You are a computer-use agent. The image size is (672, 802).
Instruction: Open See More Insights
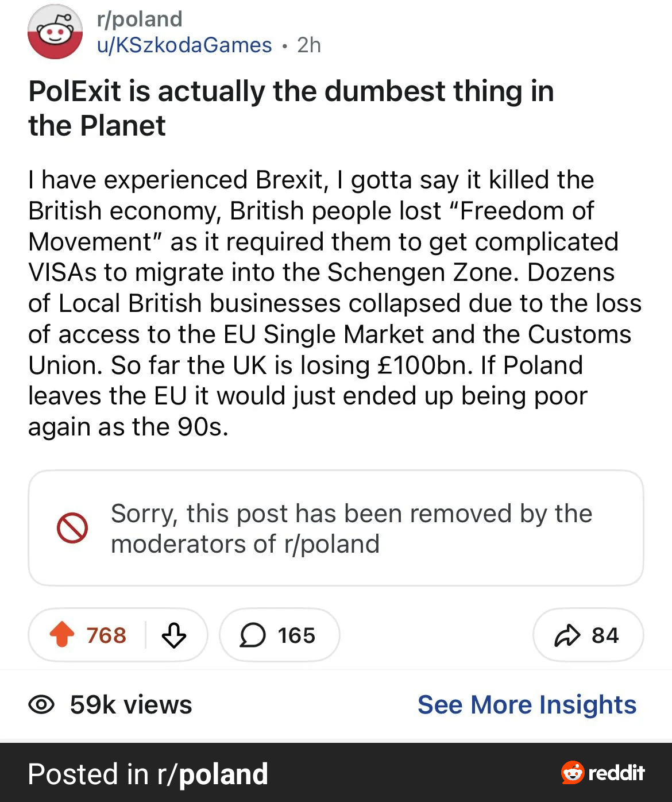(527, 704)
